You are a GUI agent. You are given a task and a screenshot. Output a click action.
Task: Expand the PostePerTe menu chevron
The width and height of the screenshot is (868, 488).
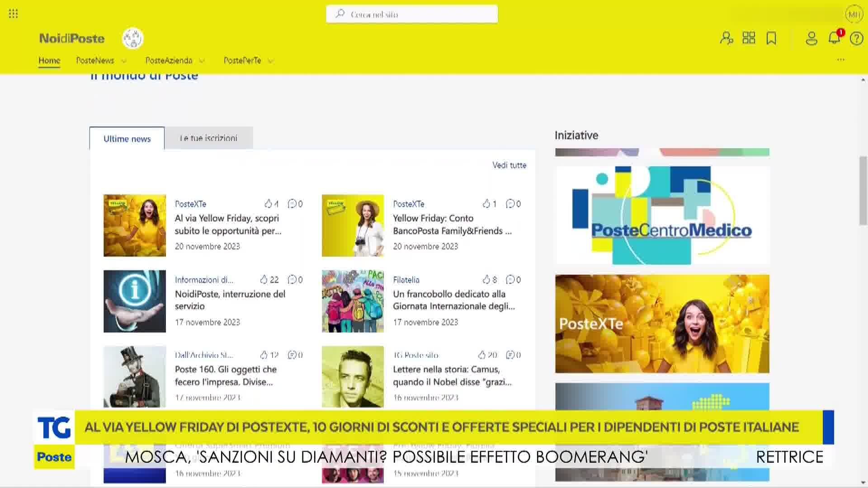click(x=270, y=61)
